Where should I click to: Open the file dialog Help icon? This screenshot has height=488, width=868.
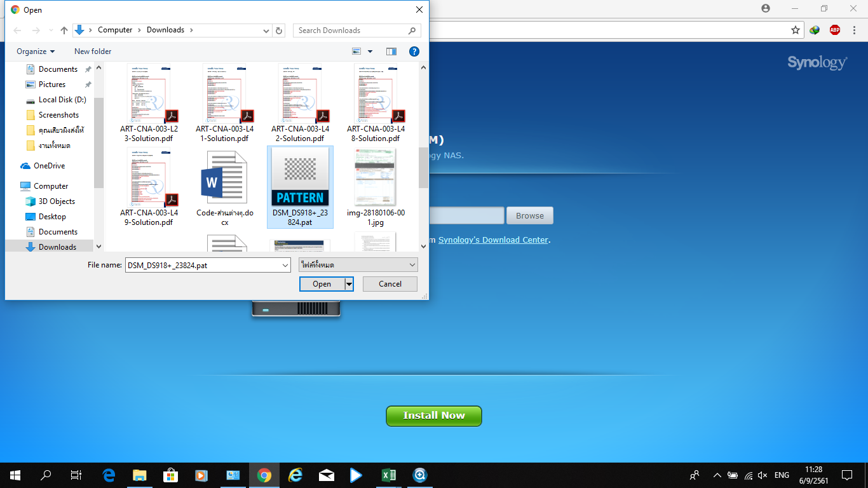(414, 51)
